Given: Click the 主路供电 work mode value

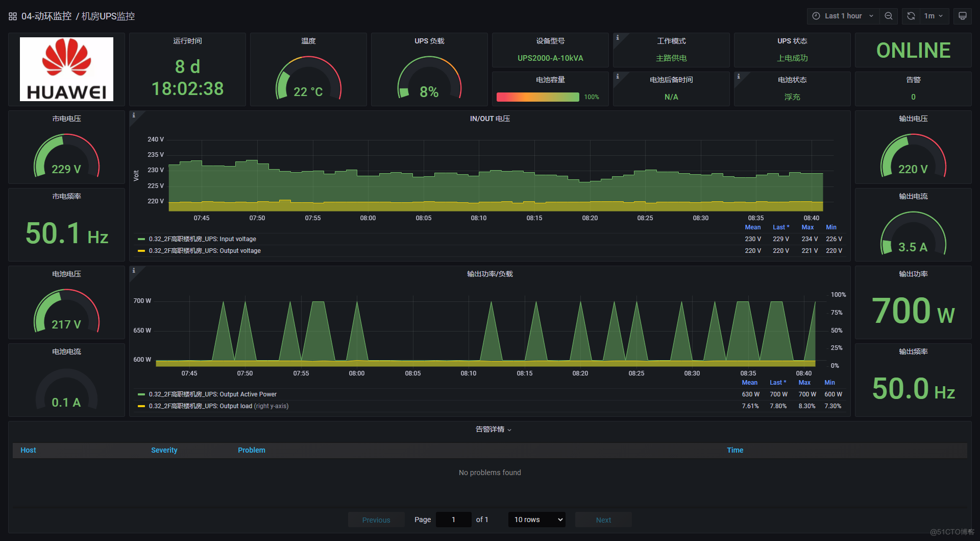Looking at the screenshot, I should point(671,58).
